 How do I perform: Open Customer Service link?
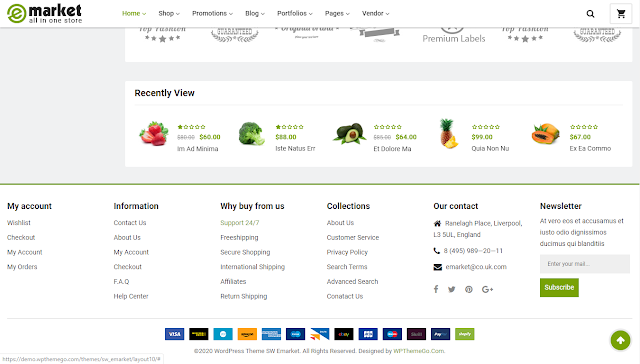353,237
